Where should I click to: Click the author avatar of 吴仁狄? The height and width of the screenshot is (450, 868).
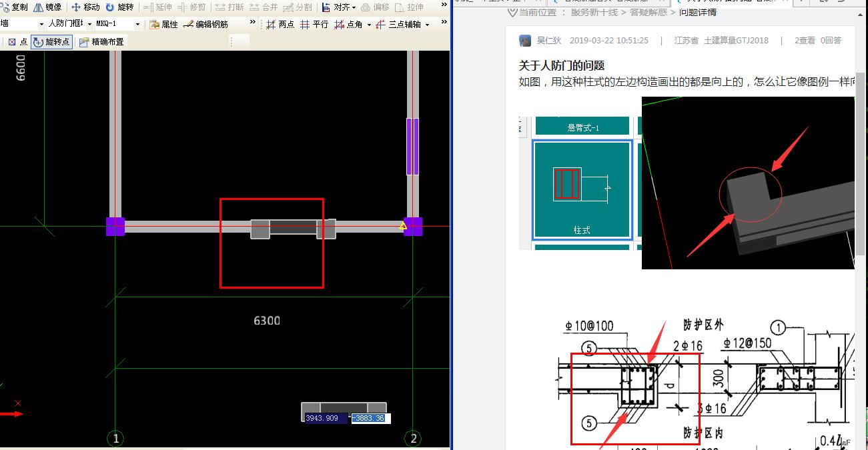pos(525,40)
